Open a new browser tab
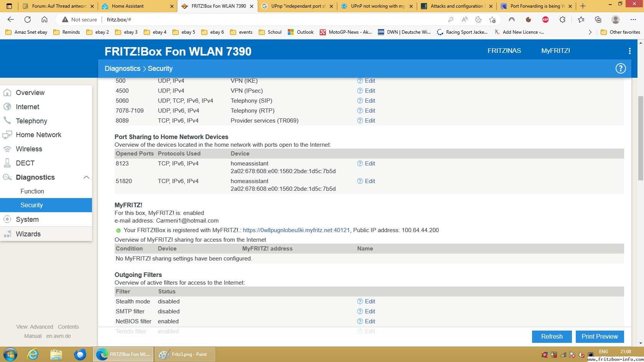Screen dimensions: 644x362 pyautogui.click(x=583, y=6)
